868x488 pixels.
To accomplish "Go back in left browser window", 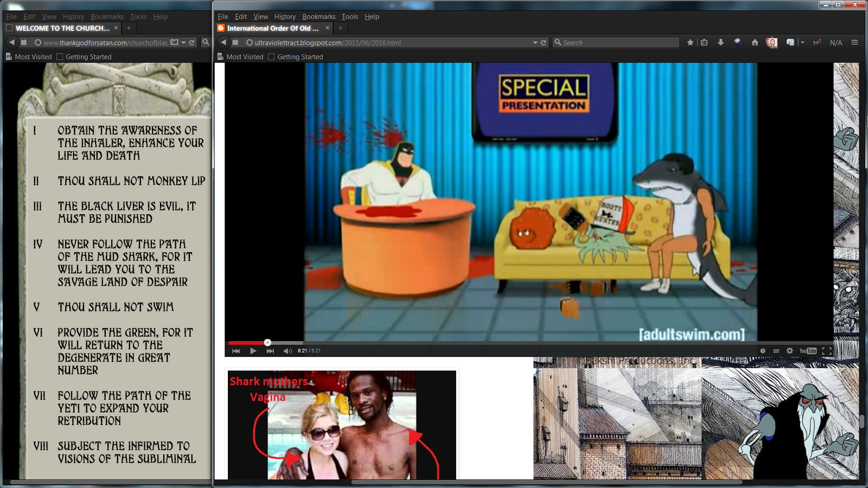I will [x=12, y=42].
